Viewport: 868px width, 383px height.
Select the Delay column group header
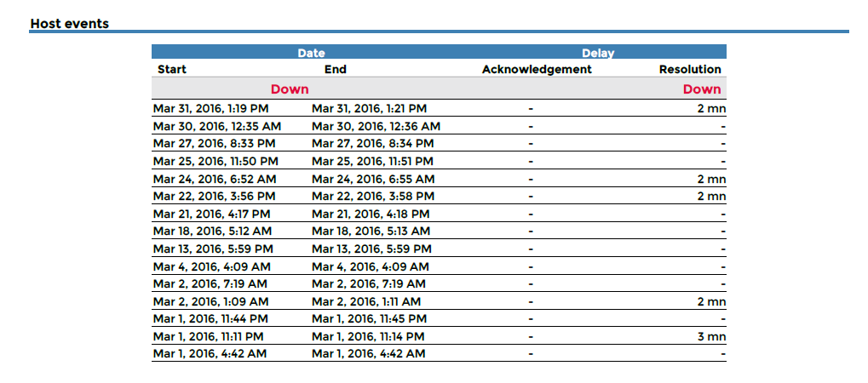click(597, 53)
